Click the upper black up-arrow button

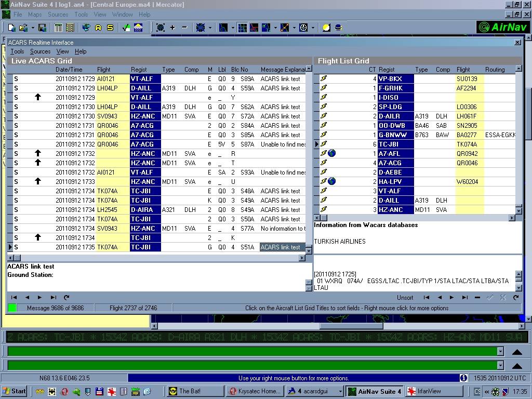tap(517, 352)
